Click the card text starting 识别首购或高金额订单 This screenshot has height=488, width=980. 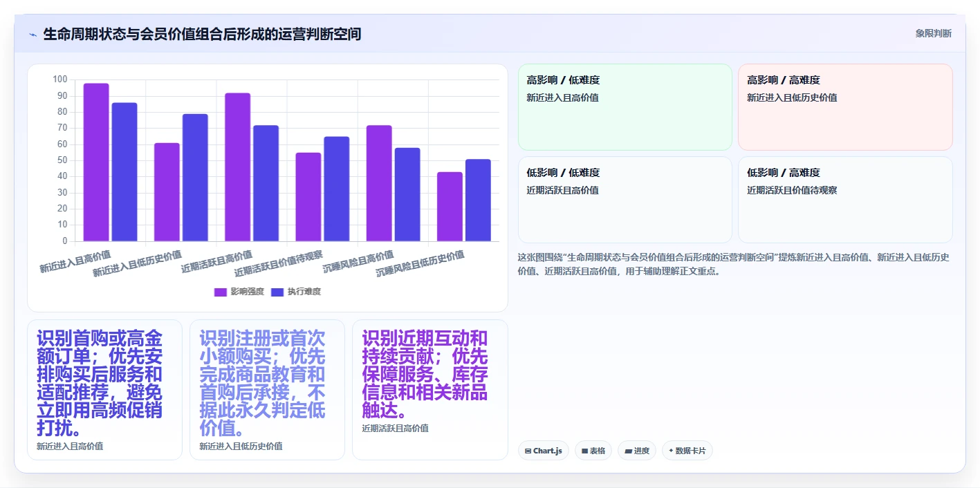coord(100,384)
